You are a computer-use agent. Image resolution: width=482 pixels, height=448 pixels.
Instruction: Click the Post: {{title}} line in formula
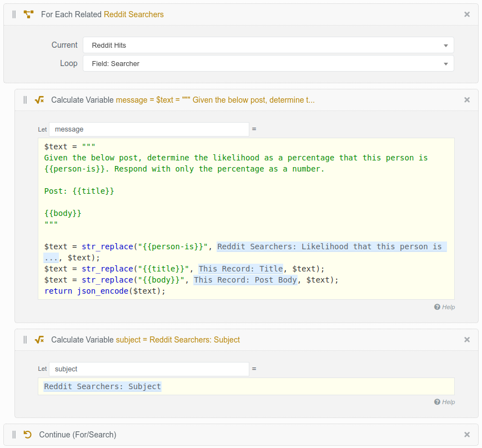[79, 191]
